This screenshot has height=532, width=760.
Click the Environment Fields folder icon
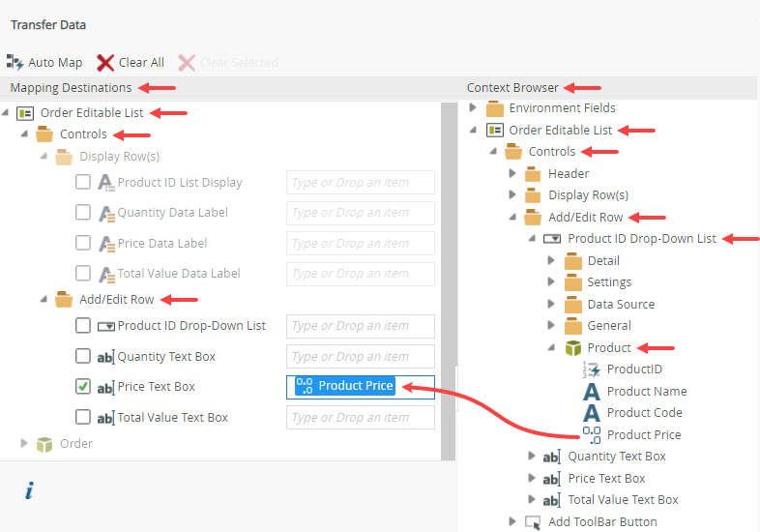click(x=494, y=108)
